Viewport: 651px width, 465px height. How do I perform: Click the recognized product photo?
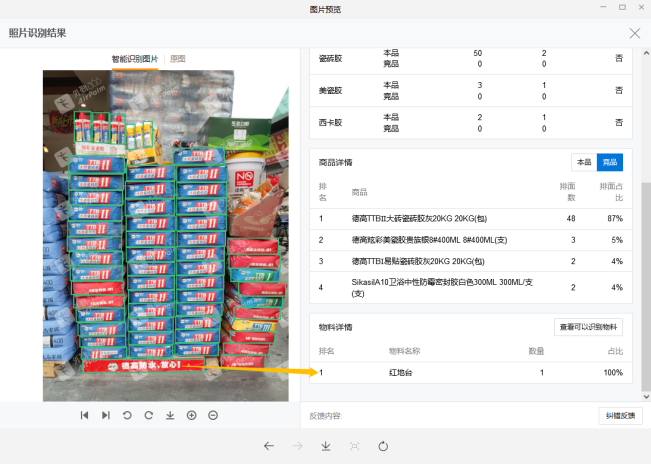(166, 235)
